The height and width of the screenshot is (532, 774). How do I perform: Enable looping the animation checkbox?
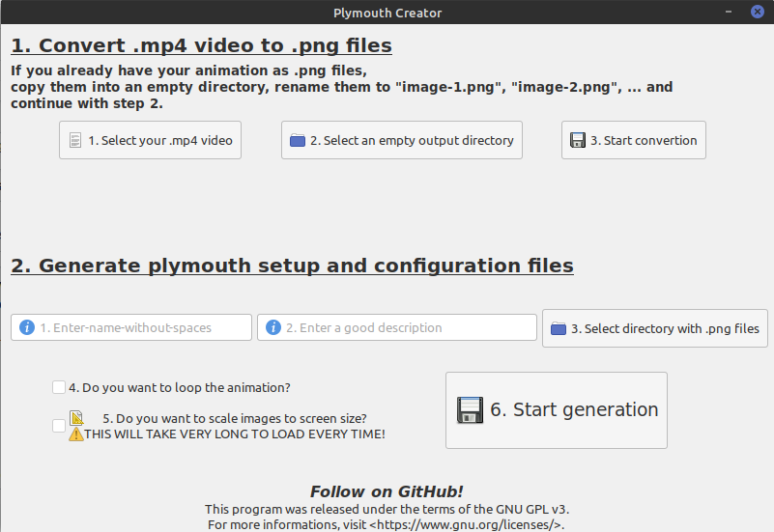(x=59, y=387)
